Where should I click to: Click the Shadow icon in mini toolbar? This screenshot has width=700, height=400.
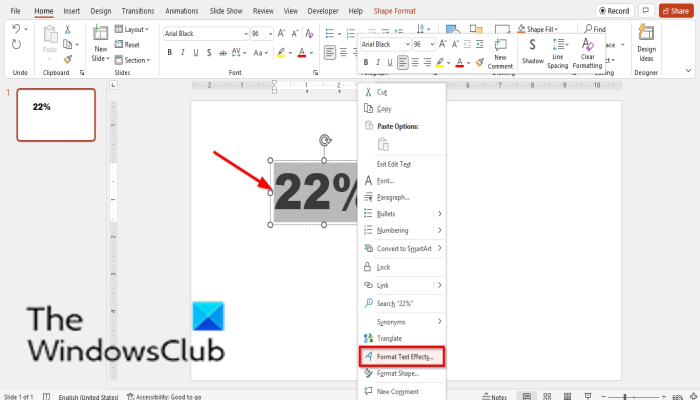[x=533, y=51]
